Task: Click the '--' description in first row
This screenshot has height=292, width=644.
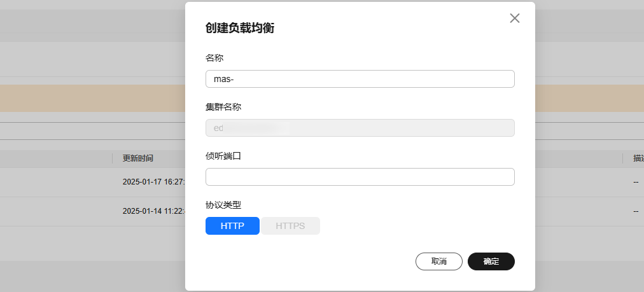Action: point(636,182)
